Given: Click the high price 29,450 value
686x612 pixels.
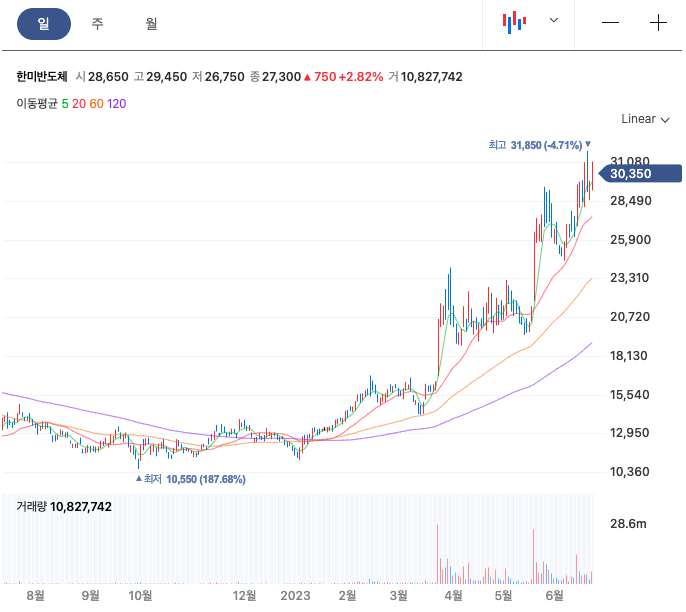Looking at the screenshot, I should point(167,77).
